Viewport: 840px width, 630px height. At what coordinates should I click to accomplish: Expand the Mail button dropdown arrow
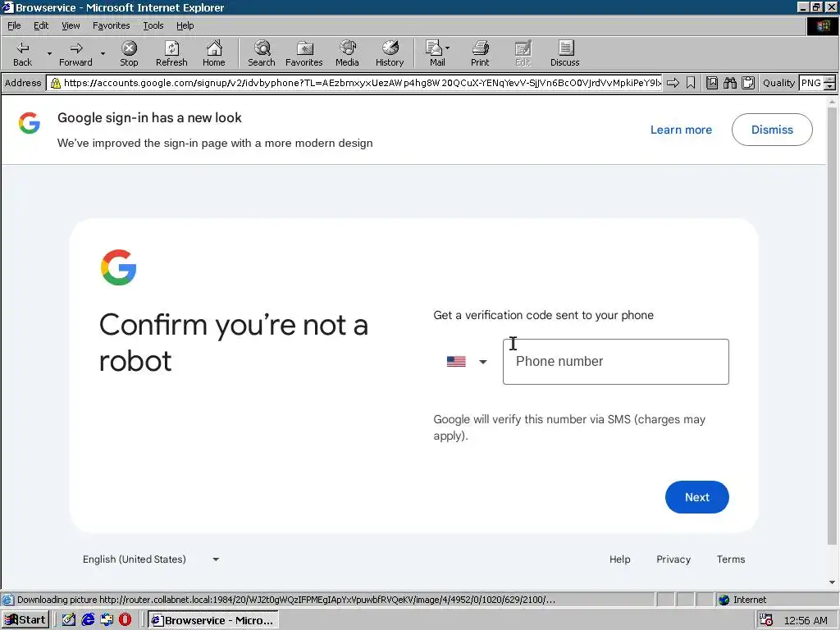point(447,48)
